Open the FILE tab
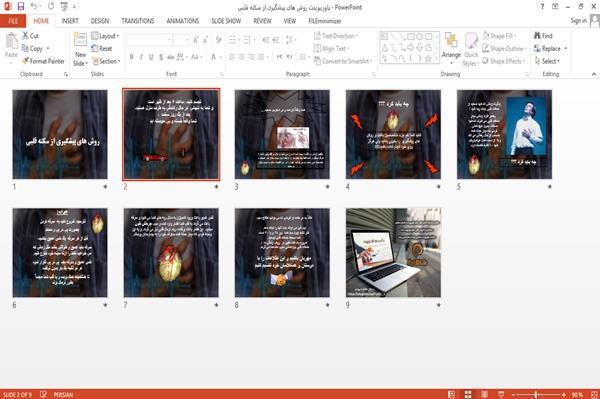The width and height of the screenshot is (600, 399). click(x=13, y=21)
